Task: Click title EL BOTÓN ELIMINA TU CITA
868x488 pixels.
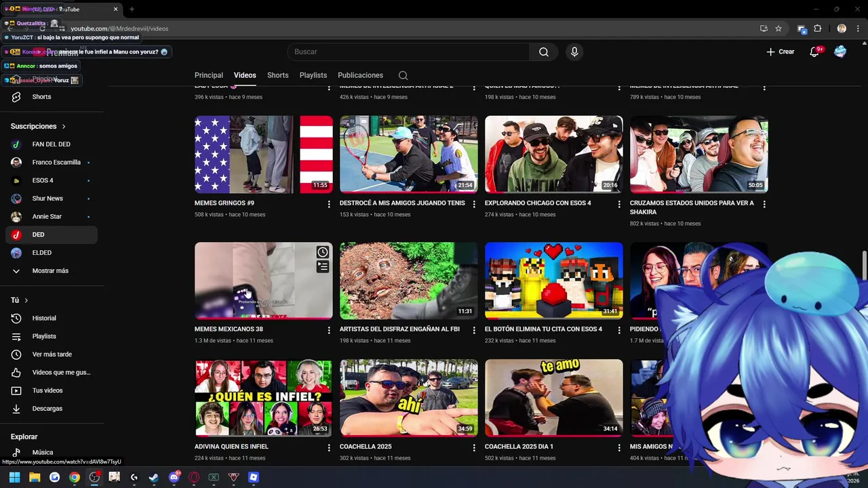Action: pyautogui.click(x=543, y=329)
